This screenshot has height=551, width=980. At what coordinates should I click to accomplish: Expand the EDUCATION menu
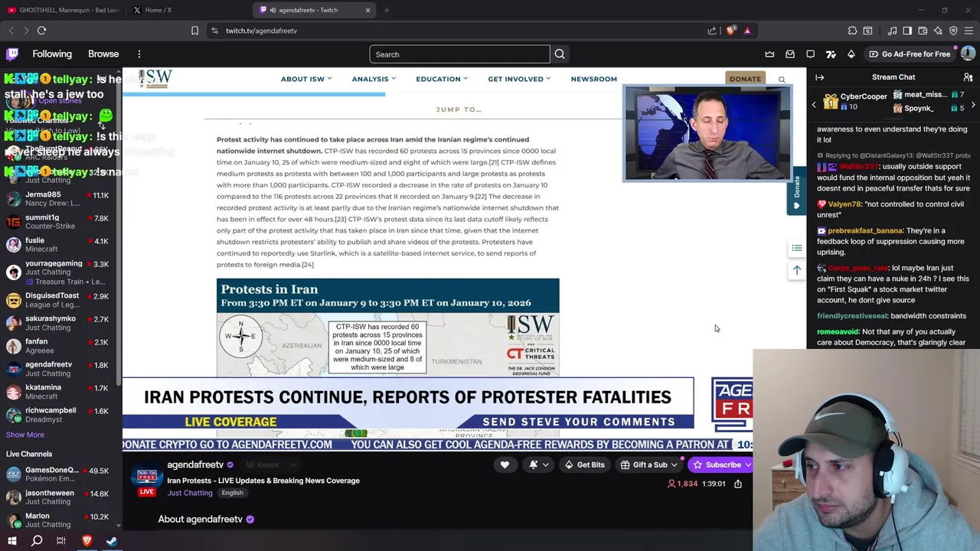442,79
